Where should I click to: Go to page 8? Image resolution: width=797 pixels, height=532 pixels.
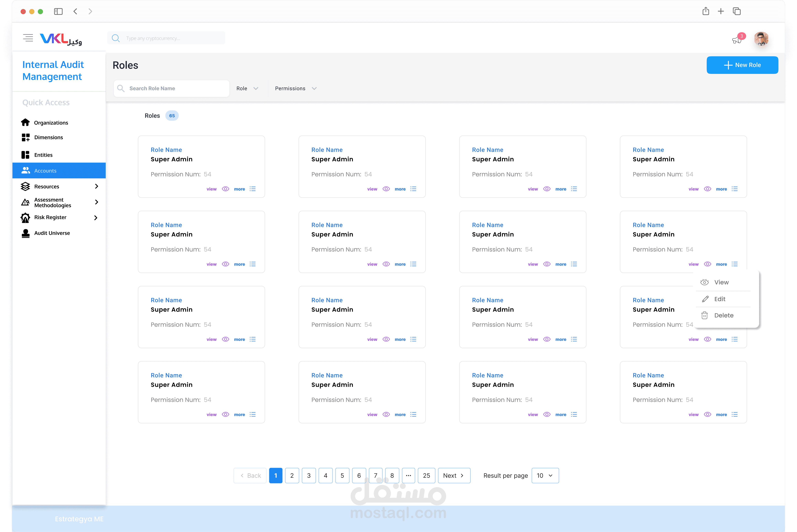pos(392,475)
